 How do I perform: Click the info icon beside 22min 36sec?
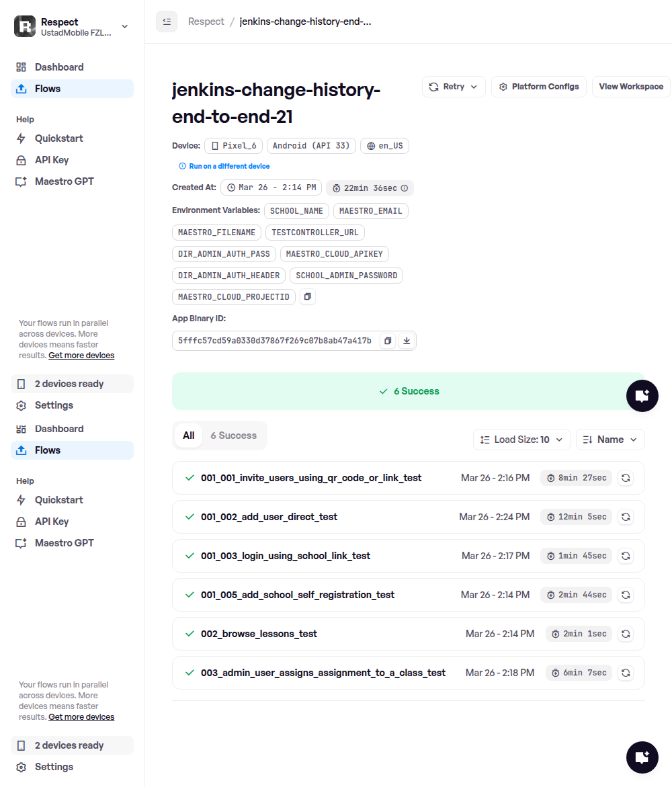click(x=405, y=188)
